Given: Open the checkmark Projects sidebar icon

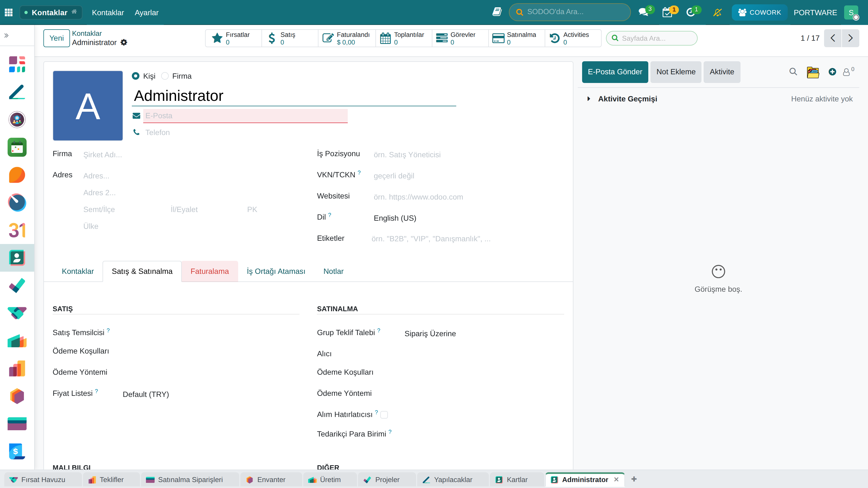Looking at the screenshot, I should (x=17, y=285).
